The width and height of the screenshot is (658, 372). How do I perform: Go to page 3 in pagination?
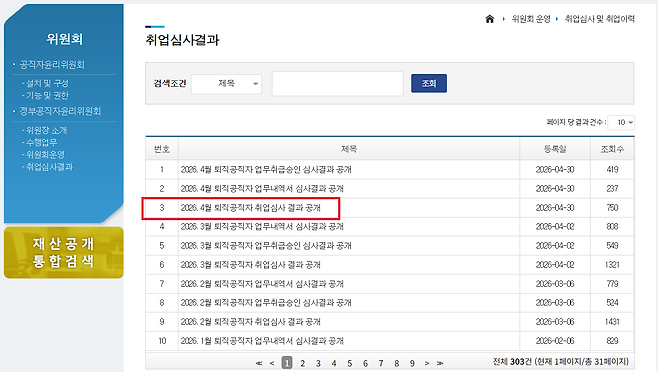pyautogui.click(x=318, y=363)
